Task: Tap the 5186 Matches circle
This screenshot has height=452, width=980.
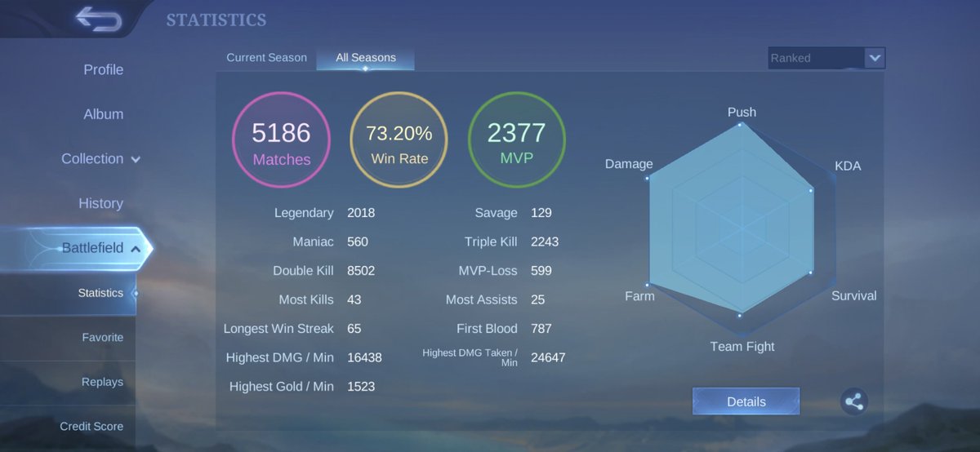Action: click(x=282, y=140)
